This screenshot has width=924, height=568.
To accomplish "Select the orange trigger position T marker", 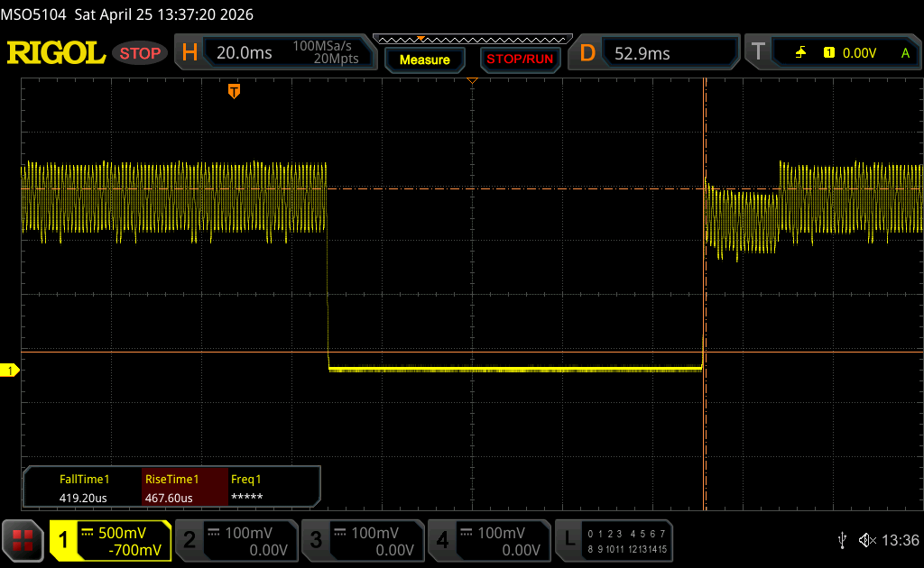I will [x=234, y=91].
